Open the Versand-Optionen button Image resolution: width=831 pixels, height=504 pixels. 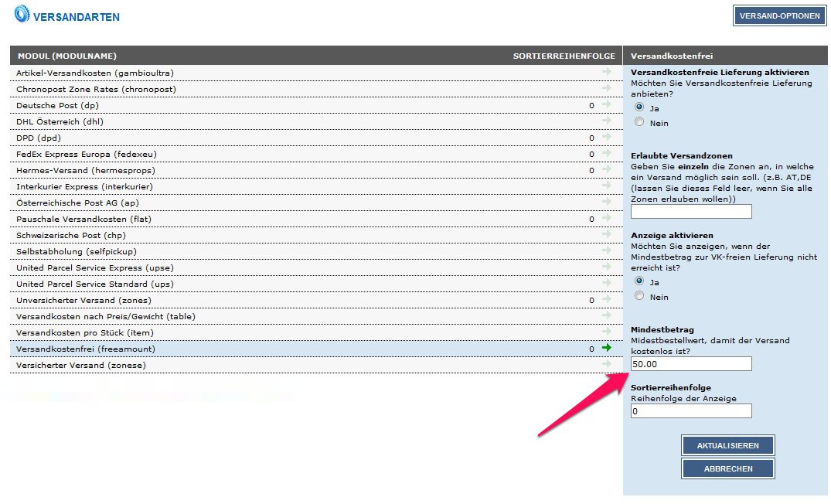point(779,15)
